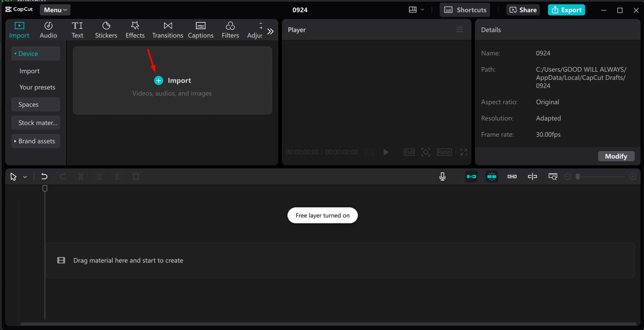Switch to the Effects tab
Image resolution: width=644 pixels, height=330 pixels.
(135, 30)
